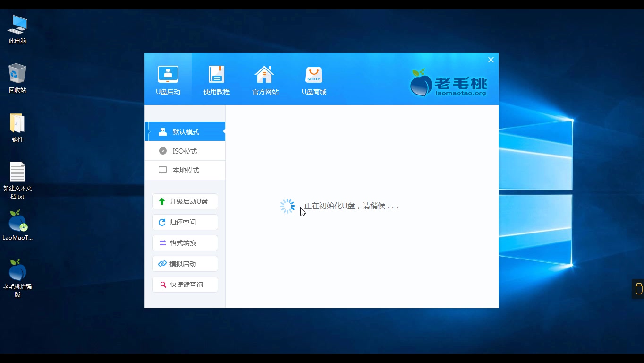Click the loading spinner progress indicator
The width and height of the screenshot is (644, 363).
(x=287, y=206)
